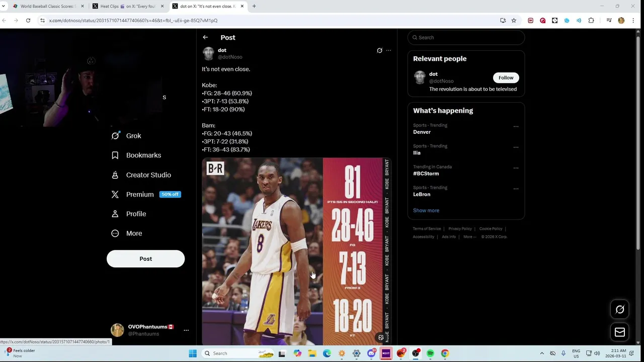
Task: Open the LeBron trending topic
Action: (422, 194)
